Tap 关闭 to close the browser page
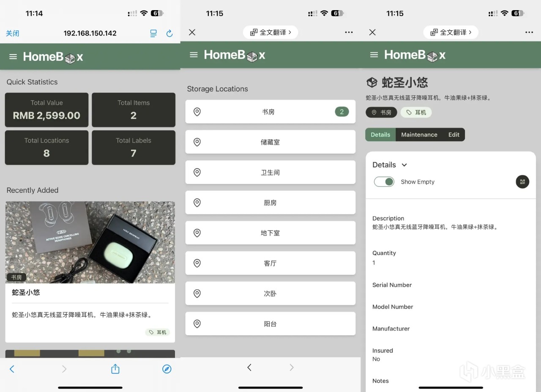Screen dimensions: 541x392 [x=12, y=33]
